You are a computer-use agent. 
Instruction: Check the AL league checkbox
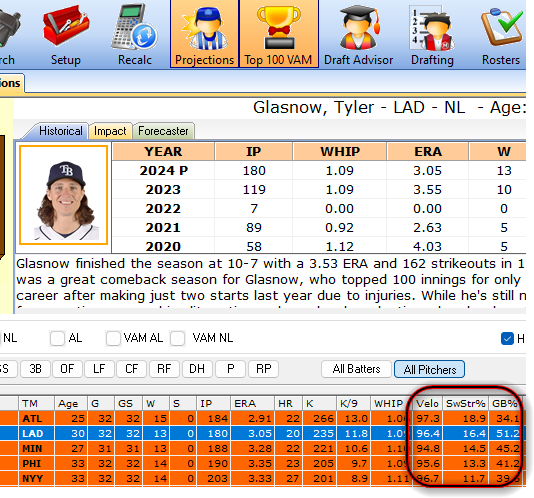(x=57, y=338)
